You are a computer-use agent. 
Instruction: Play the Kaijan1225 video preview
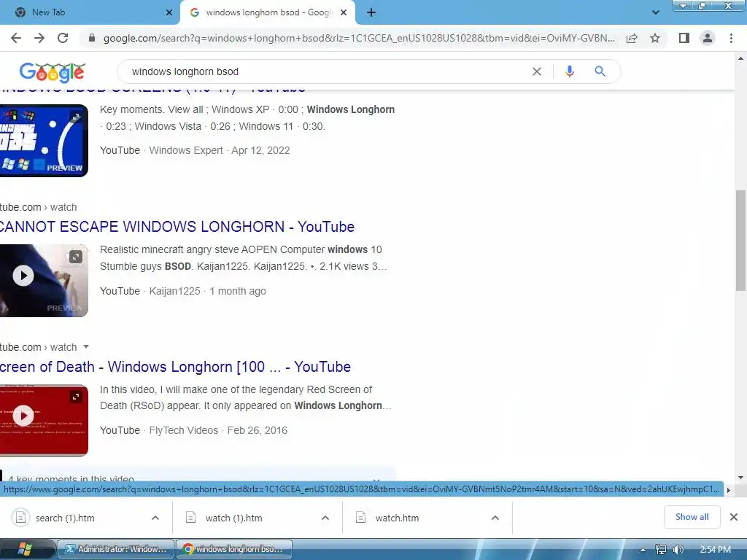[23, 276]
